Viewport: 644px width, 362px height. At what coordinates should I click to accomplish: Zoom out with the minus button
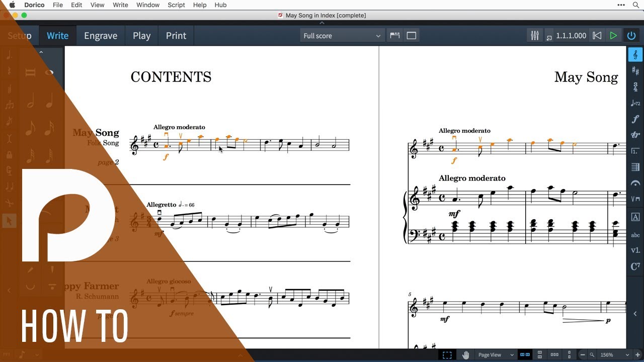click(582, 355)
